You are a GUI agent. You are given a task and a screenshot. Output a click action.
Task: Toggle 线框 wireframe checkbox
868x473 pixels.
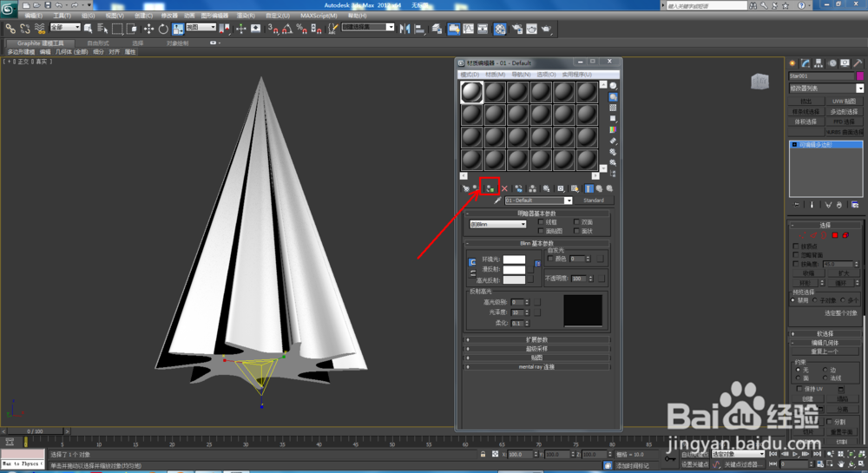[x=541, y=222]
